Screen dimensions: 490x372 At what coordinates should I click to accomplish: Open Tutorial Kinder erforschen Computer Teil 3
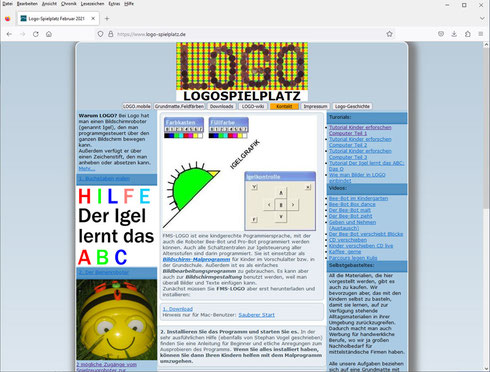(x=360, y=154)
